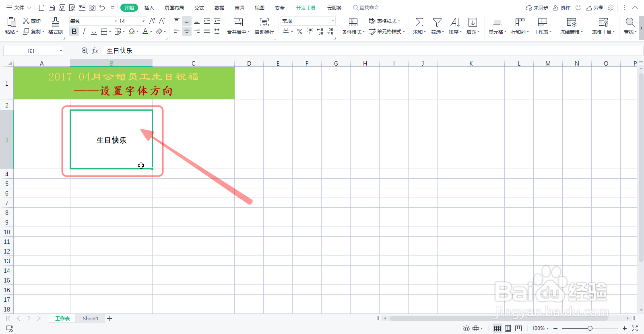The width and height of the screenshot is (644, 334).
Task: Expand the Cell Style (单元格样式) dropdown
Action: click(404, 31)
